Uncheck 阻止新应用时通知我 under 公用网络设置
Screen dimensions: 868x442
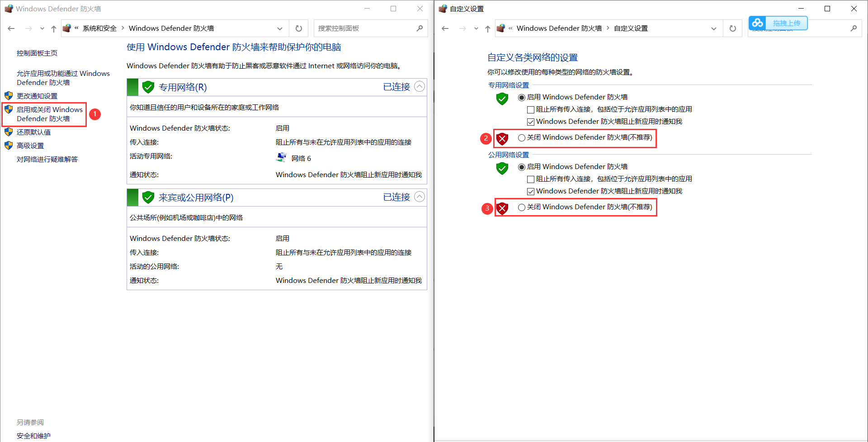click(531, 192)
